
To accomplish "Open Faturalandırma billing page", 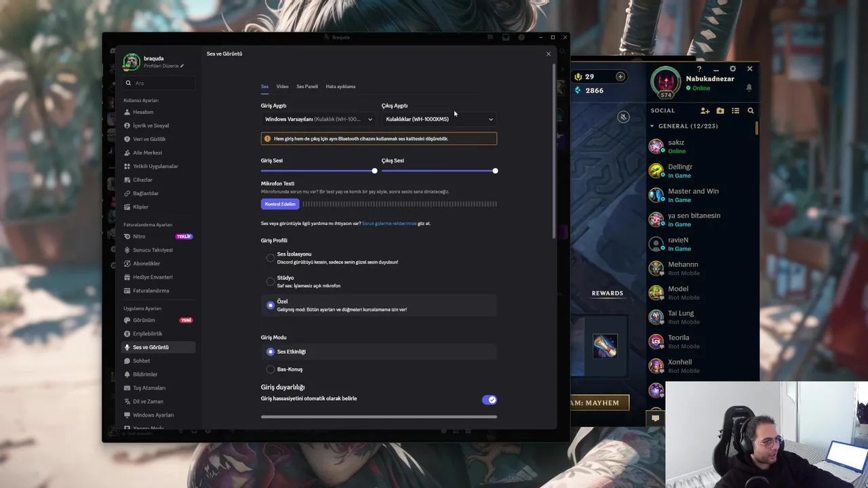I will click(158, 291).
